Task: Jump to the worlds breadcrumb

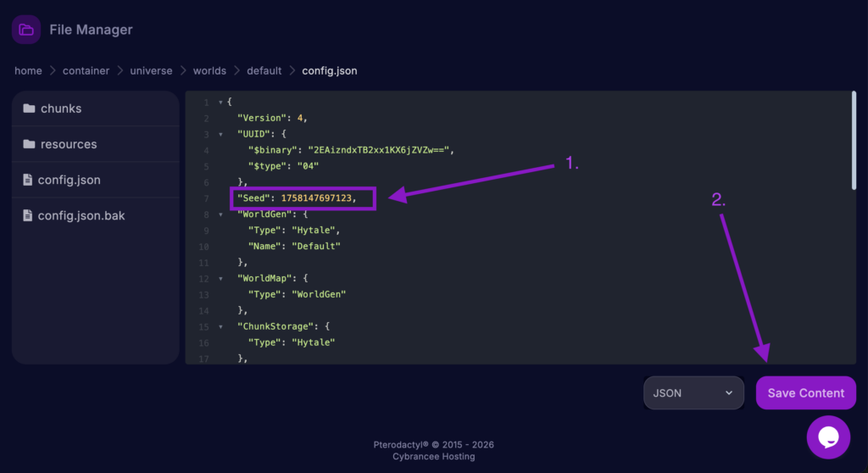Action: [209, 70]
